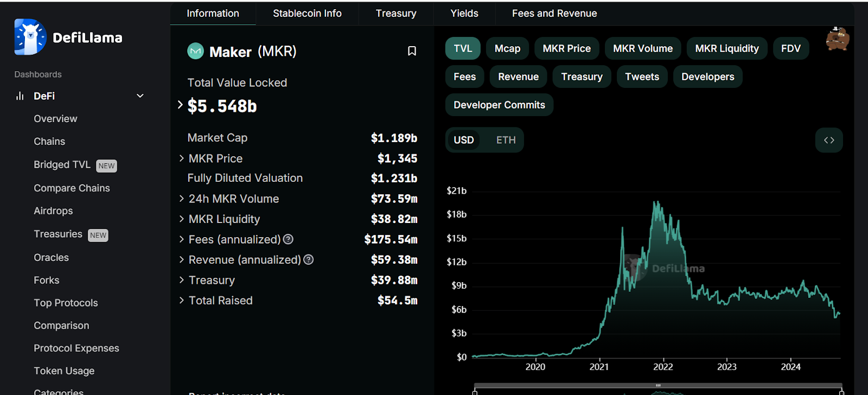Open the Fees and Revenue tab
The width and height of the screenshot is (868, 395).
point(554,13)
